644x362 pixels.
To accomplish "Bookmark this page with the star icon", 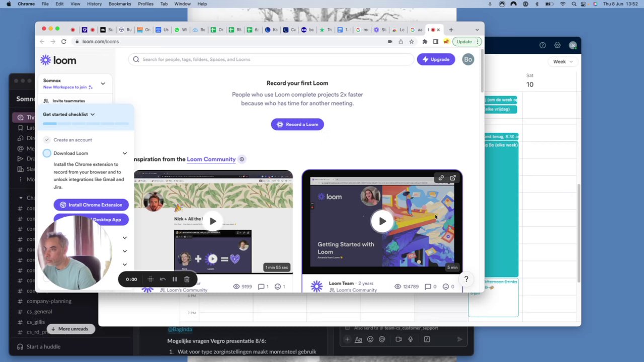I will tap(412, 42).
